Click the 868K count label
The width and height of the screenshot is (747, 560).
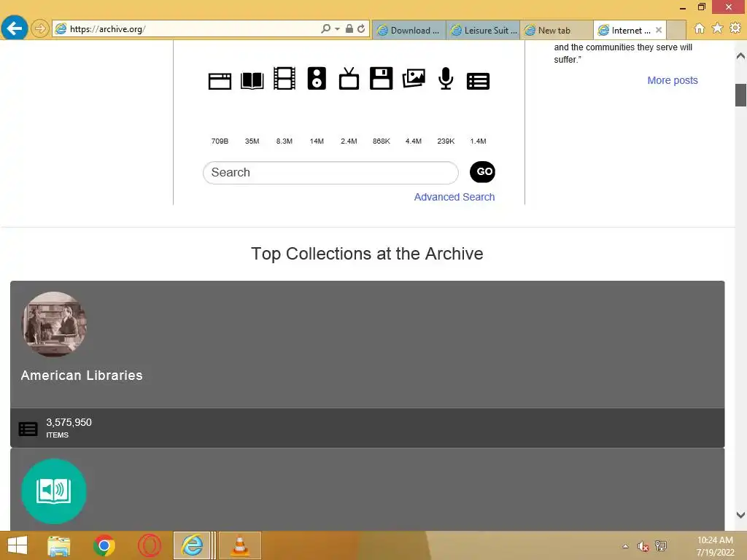click(381, 141)
